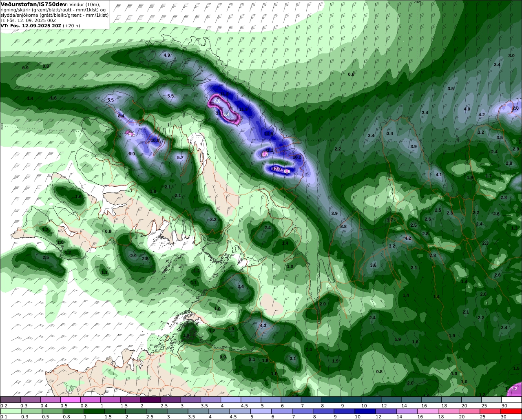Select the 6.0 value label on the map
522x420 pixels.
132,154
